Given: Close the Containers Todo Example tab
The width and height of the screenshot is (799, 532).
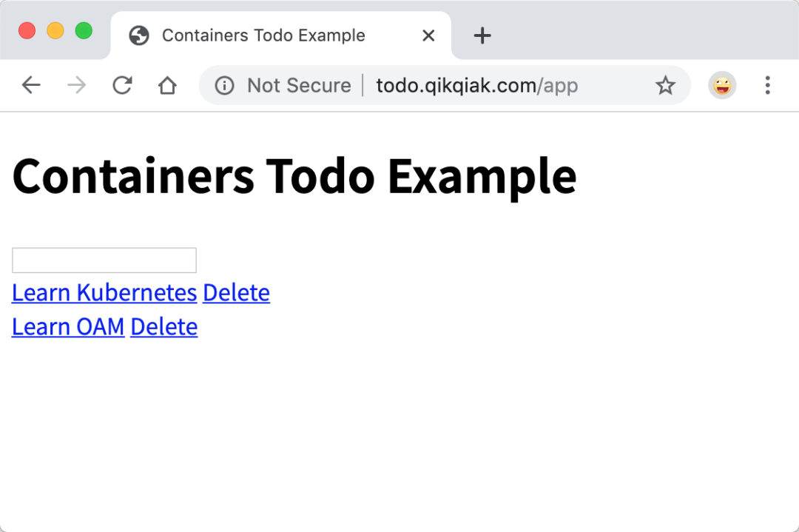Looking at the screenshot, I should (x=428, y=36).
